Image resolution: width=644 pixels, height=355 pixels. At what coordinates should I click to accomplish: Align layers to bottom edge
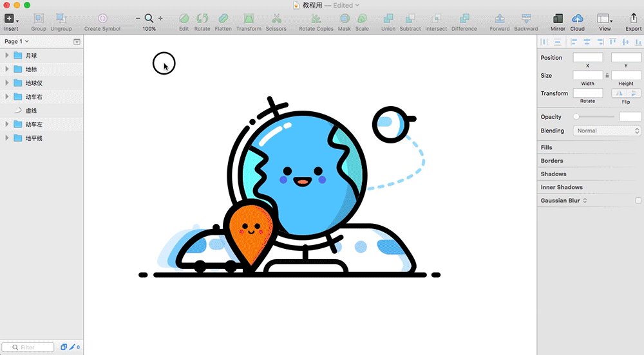[638, 42]
